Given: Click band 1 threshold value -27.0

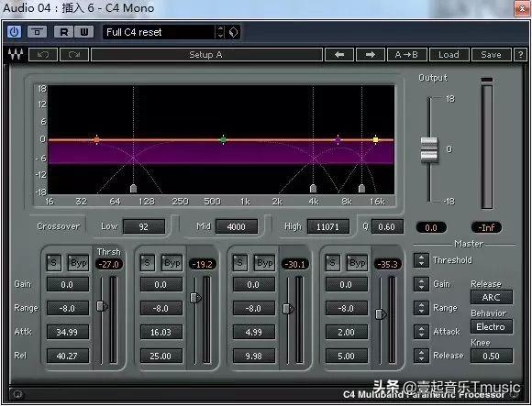Looking at the screenshot, I should (x=109, y=264).
